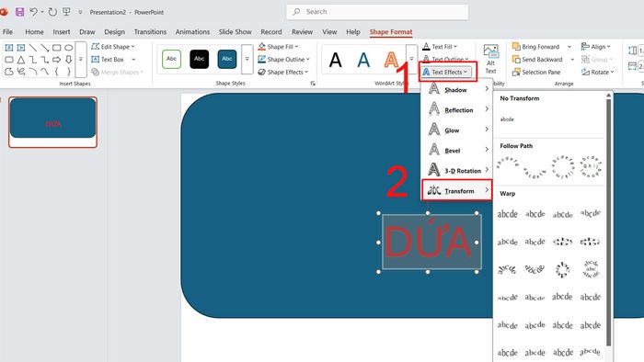Apply the Circle follow path transform
Screen dimensions: 644x362
tap(562, 167)
